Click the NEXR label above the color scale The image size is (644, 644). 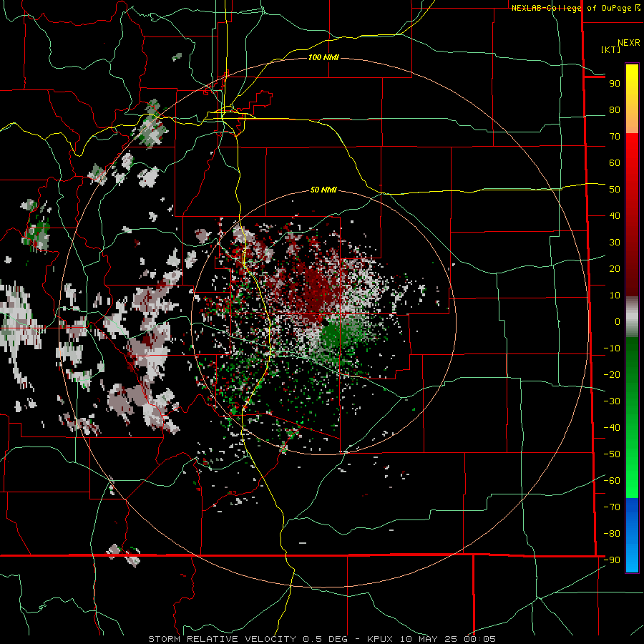point(629,43)
